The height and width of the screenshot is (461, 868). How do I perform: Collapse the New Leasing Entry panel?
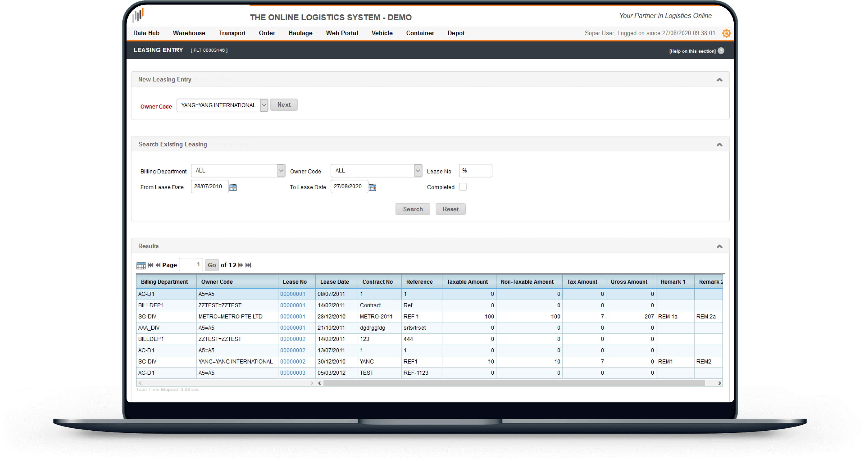pyautogui.click(x=720, y=80)
